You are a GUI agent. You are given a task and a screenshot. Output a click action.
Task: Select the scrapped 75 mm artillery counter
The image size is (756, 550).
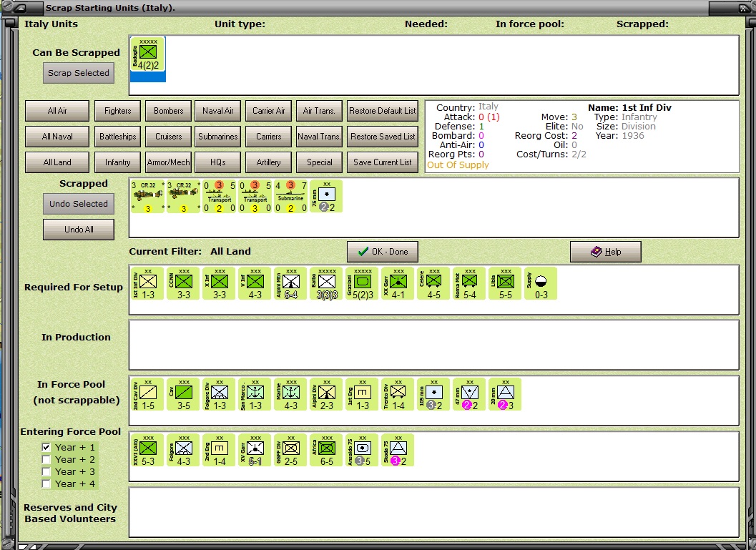click(x=327, y=196)
